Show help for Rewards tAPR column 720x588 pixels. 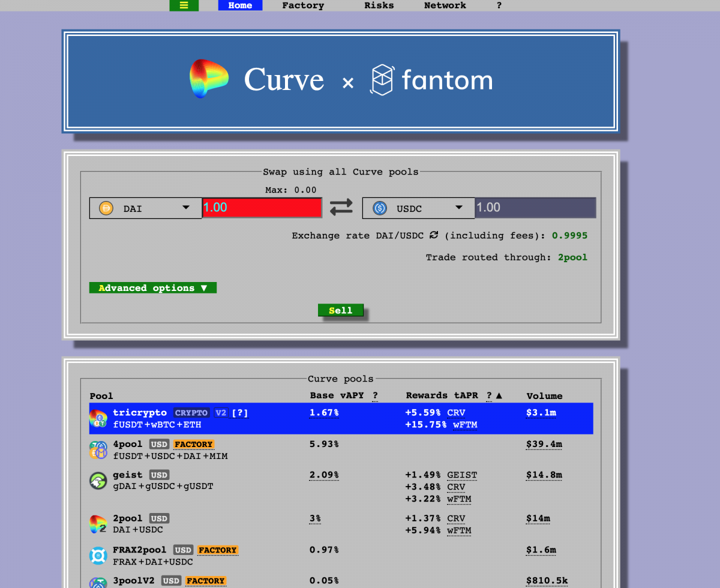coord(489,395)
